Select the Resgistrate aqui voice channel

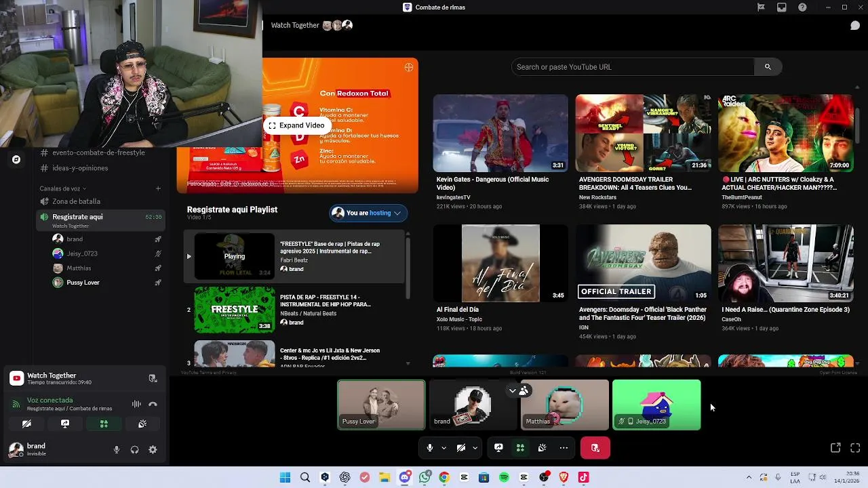pyautogui.click(x=99, y=220)
